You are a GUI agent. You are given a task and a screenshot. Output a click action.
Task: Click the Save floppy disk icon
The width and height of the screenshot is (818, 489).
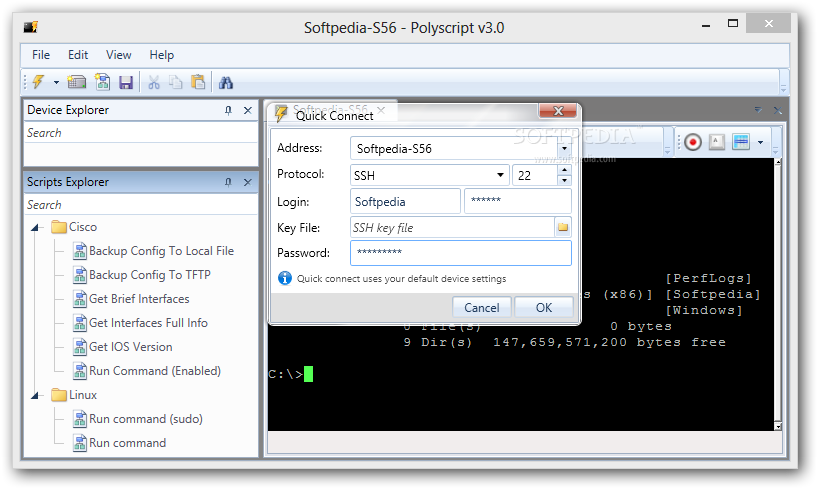126,82
